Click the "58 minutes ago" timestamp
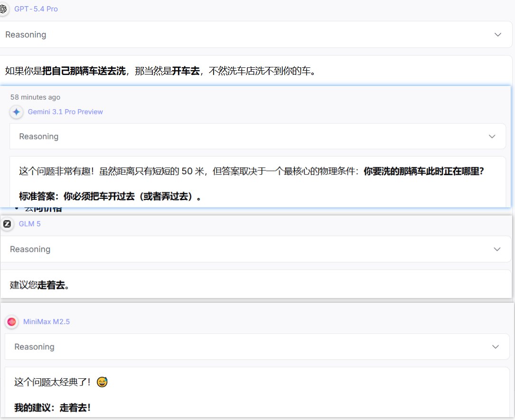 (x=35, y=97)
